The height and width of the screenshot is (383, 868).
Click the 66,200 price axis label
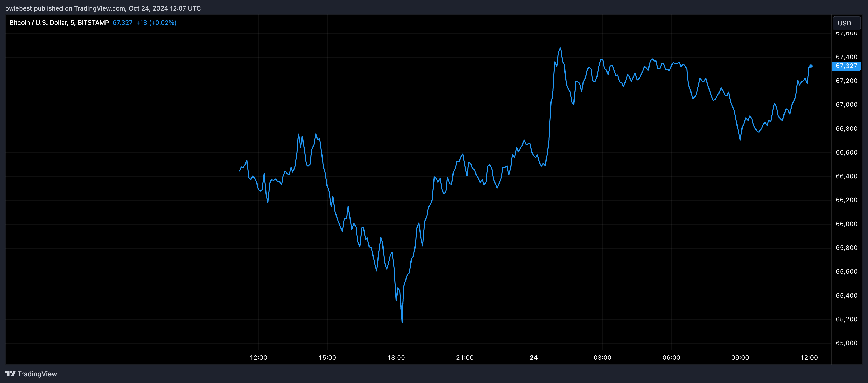pyautogui.click(x=846, y=200)
